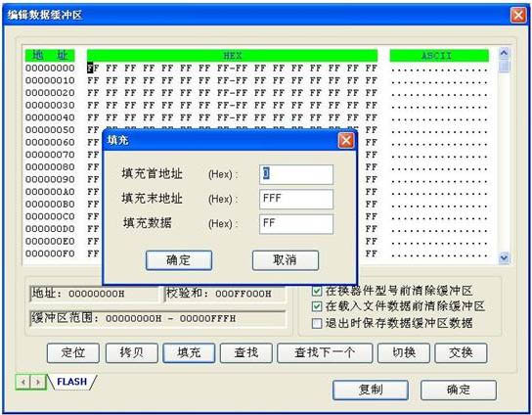Select the FLASH tab
The height and width of the screenshot is (415, 532).
point(72,382)
